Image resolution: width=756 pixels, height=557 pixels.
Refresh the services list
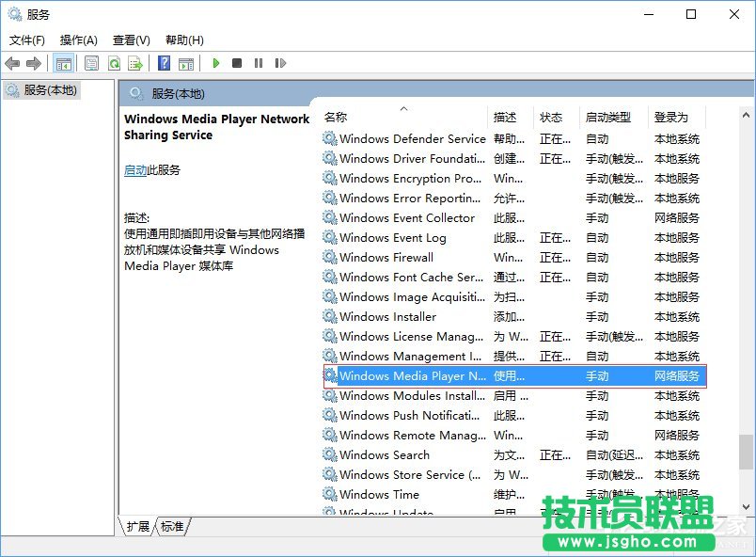(x=114, y=63)
